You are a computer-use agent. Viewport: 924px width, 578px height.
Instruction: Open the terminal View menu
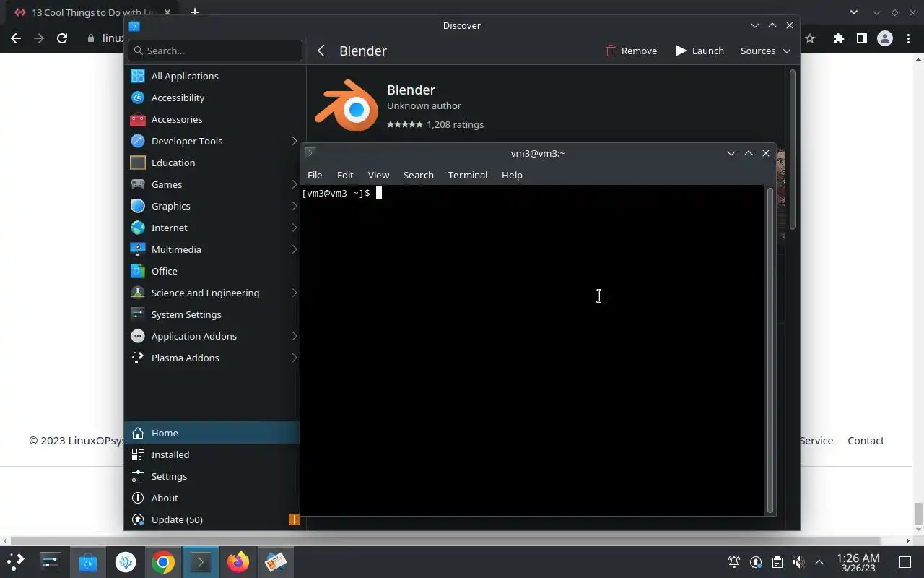[378, 175]
